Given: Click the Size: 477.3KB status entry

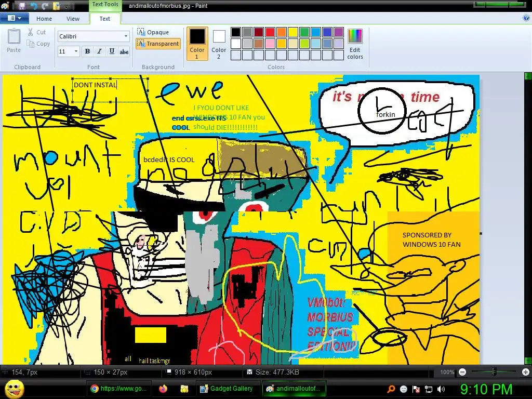Looking at the screenshot, I should pos(273,372).
